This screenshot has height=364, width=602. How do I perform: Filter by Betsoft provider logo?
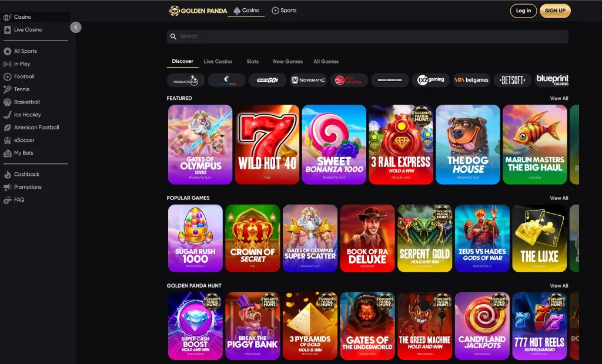pos(513,80)
